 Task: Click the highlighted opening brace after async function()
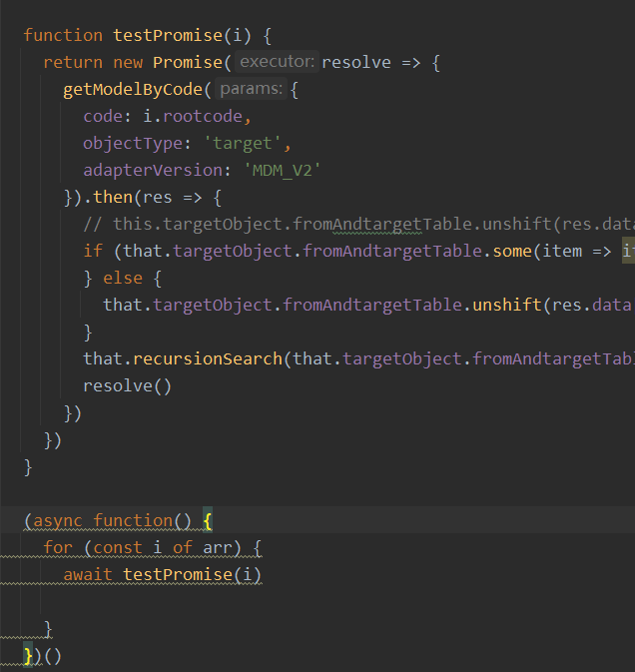coord(208,521)
